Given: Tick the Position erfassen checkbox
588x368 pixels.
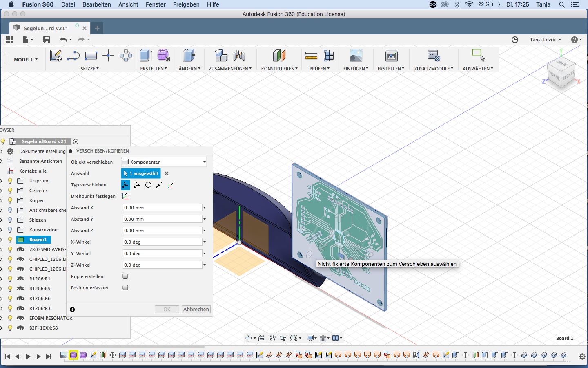Looking at the screenshot, I should [x=125, y=288].
